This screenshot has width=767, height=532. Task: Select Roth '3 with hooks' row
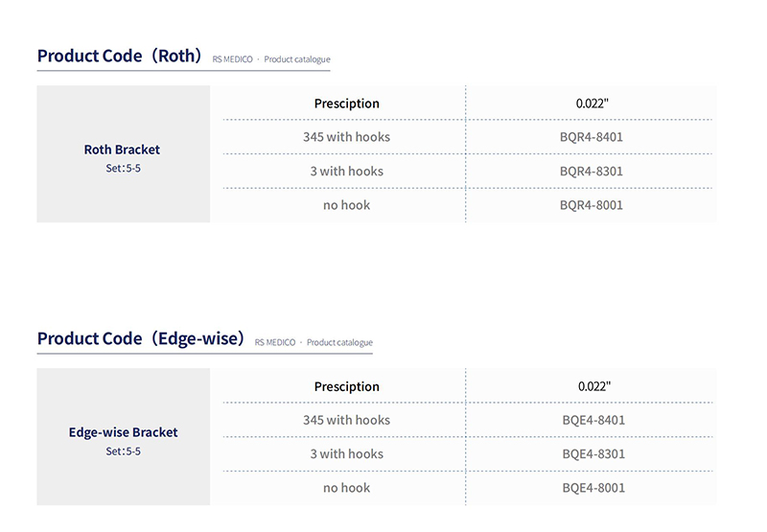[x=468, y=172]
